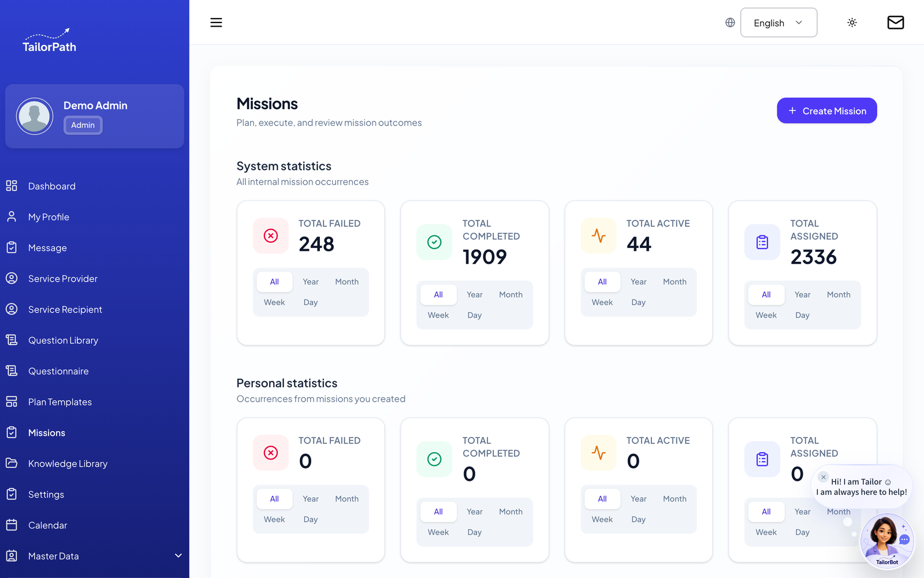Open Missions in the sidebar
Image resolution: width=924 pixels, height=578 pixels.
point(46,432)
